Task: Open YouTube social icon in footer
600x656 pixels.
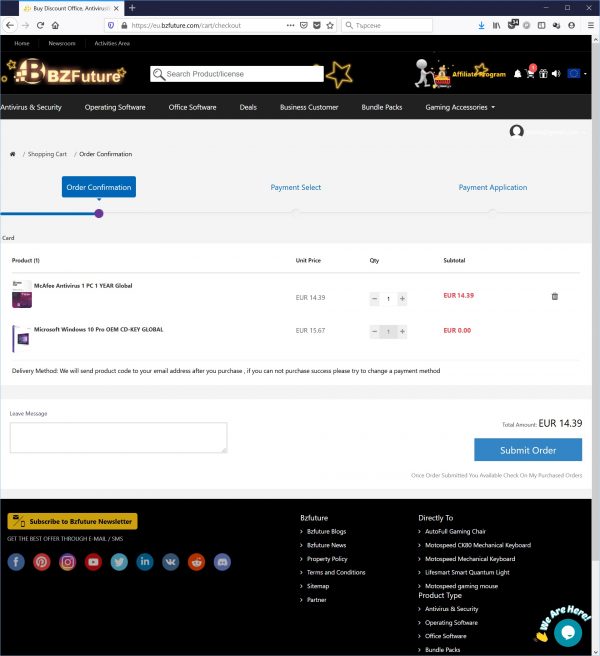Action: (93, 562)
